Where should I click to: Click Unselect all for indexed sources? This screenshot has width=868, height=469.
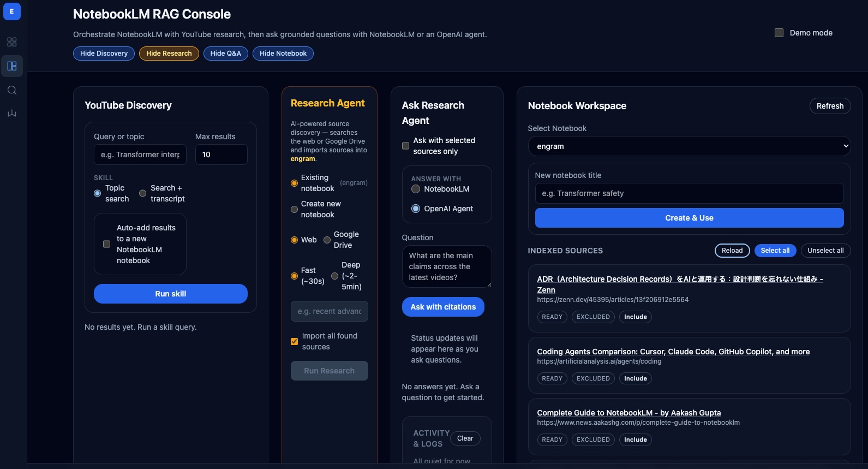point(825,251)
